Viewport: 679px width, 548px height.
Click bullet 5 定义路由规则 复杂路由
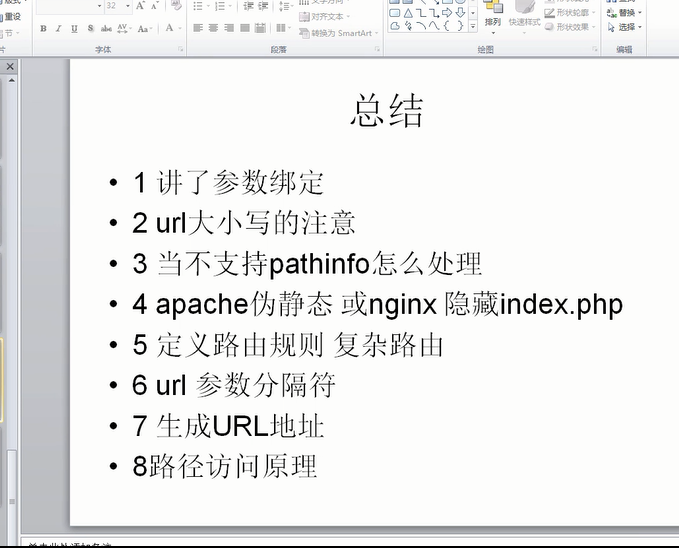tap(288, 345)
